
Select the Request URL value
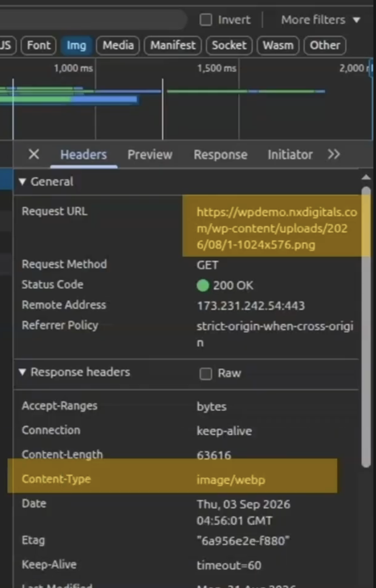coord(276,228)
